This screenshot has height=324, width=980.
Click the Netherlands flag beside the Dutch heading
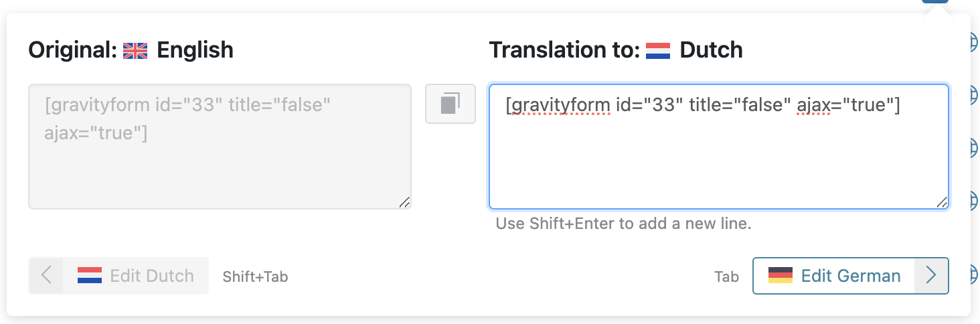pos(658,51)
